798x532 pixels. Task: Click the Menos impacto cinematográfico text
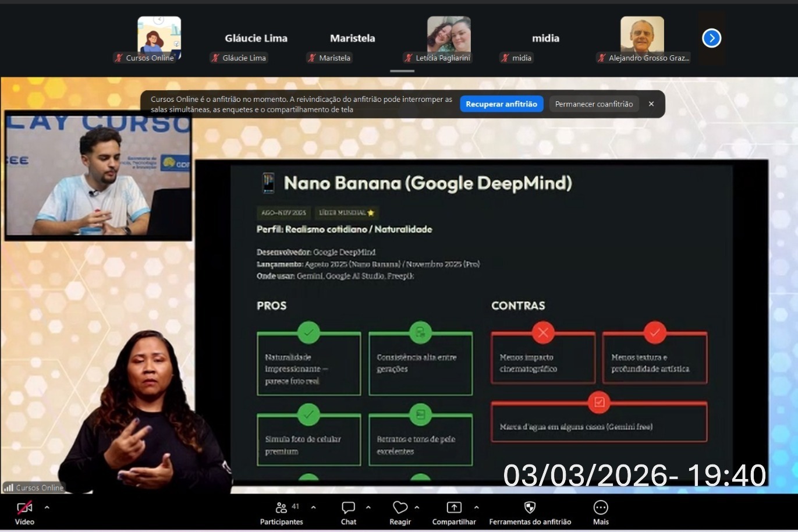click(529, 363)
